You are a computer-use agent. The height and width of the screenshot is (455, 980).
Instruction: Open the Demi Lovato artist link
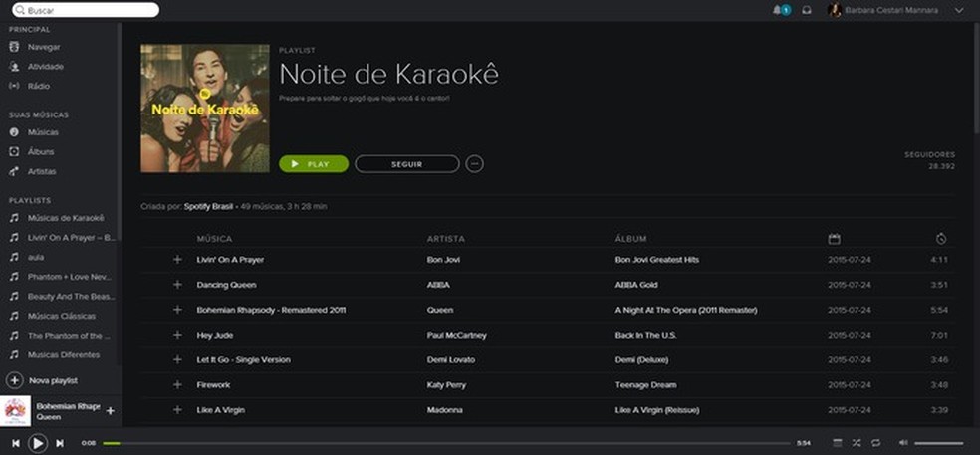click(450, 360)
